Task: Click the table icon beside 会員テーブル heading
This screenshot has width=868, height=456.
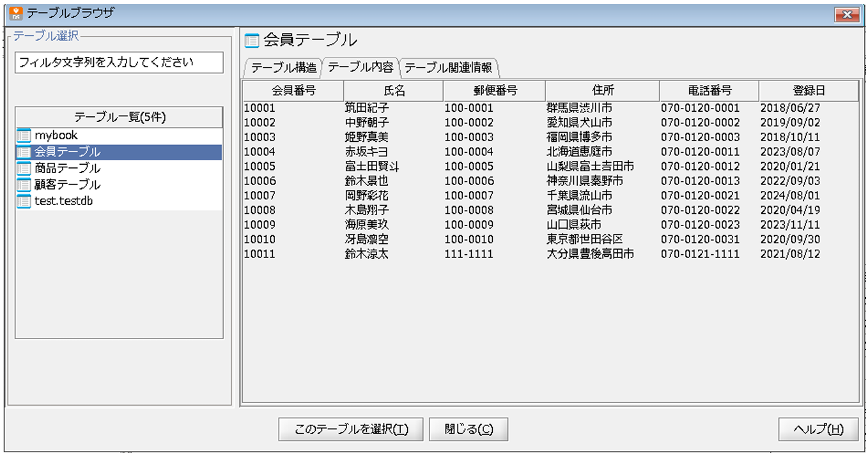Action: [x=252, y=41]
